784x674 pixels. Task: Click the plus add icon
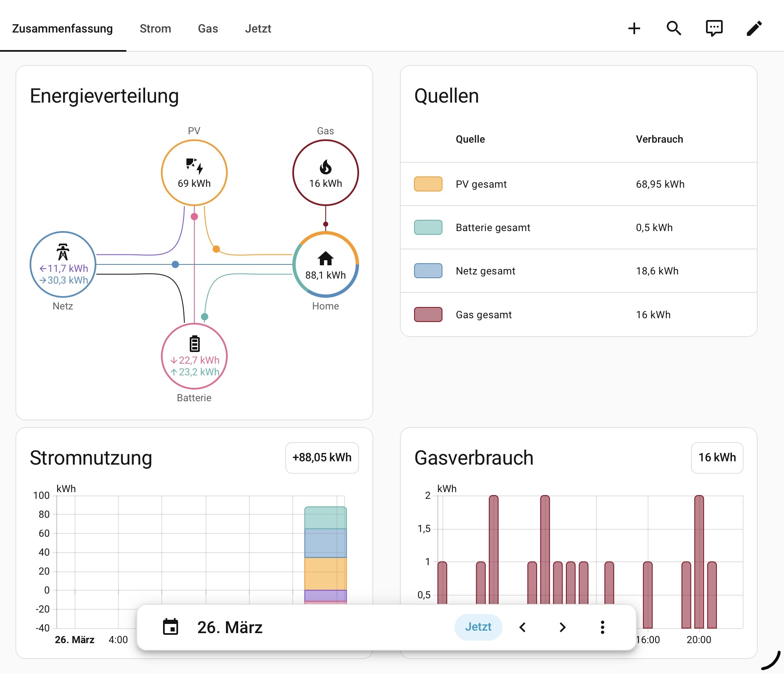tap(634, 28)
